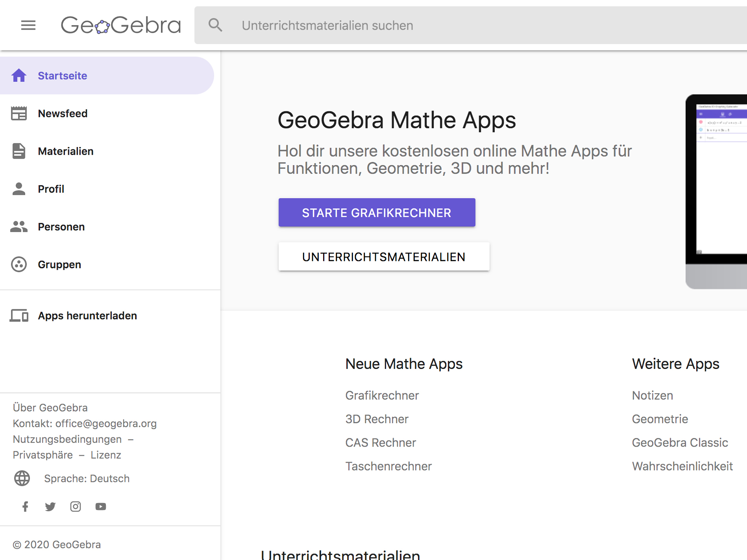The height and width of the screenshot is (560, 747).
Task: Click the Gruppen circle icon
Action: point(19,264)
